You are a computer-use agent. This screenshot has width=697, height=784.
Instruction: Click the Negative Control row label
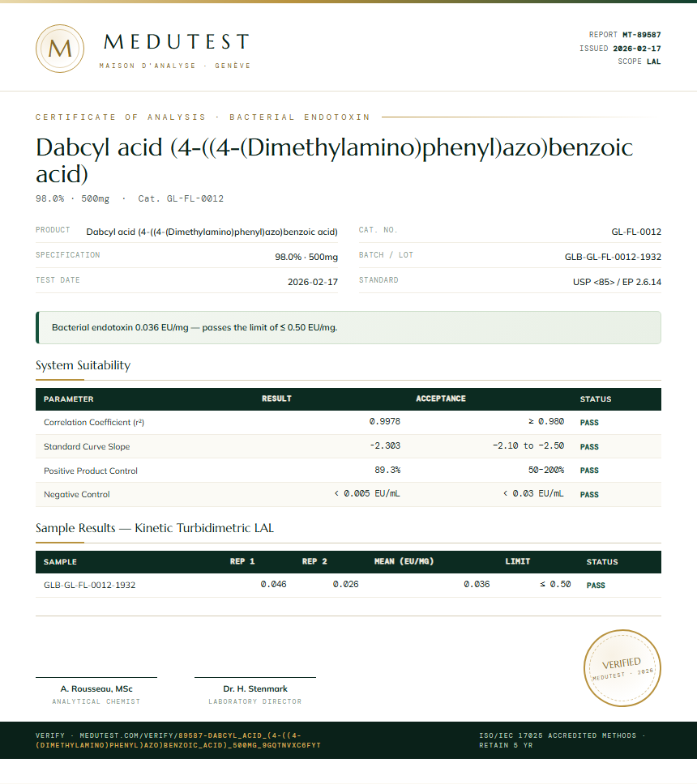pos(76,495)
